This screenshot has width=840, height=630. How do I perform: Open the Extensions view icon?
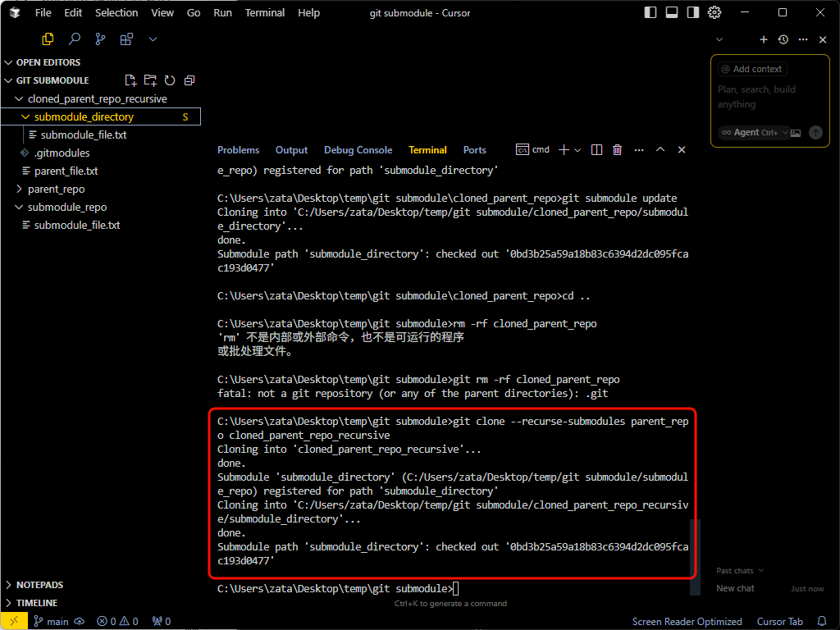(126, 39)
